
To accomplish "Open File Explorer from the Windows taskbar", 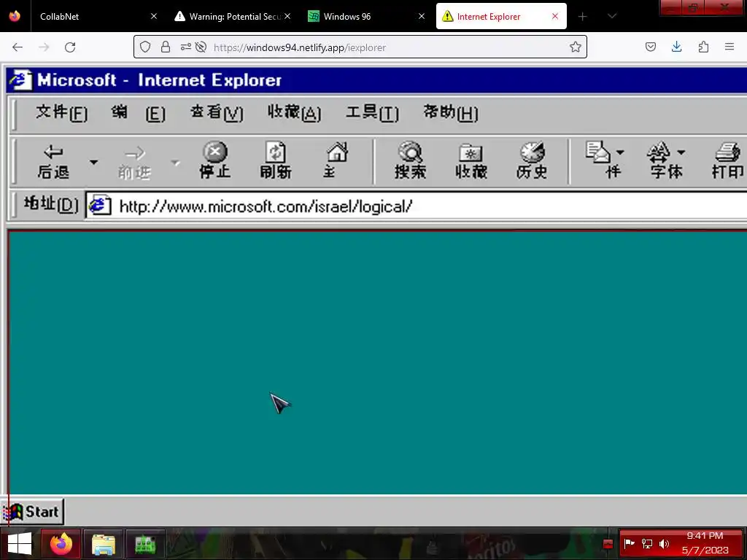I will pyautogui.click(x=104, y=544).
